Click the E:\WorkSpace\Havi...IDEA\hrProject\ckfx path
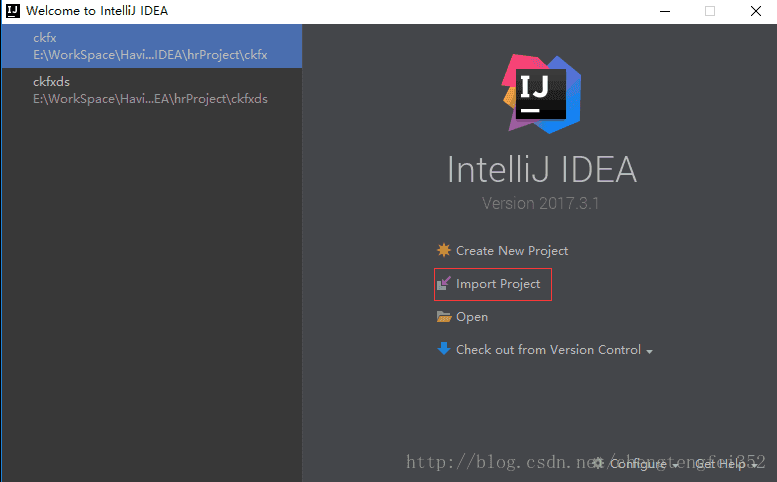The height and width of the screenshot is (482, 777). click(x=150, y=55)
